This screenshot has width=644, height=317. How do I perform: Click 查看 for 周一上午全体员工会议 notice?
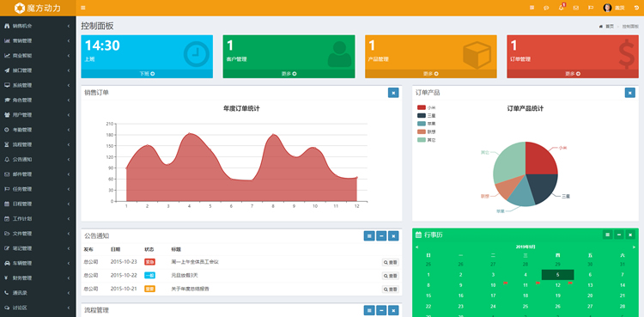pyautogui.click(x=390, y=262)
